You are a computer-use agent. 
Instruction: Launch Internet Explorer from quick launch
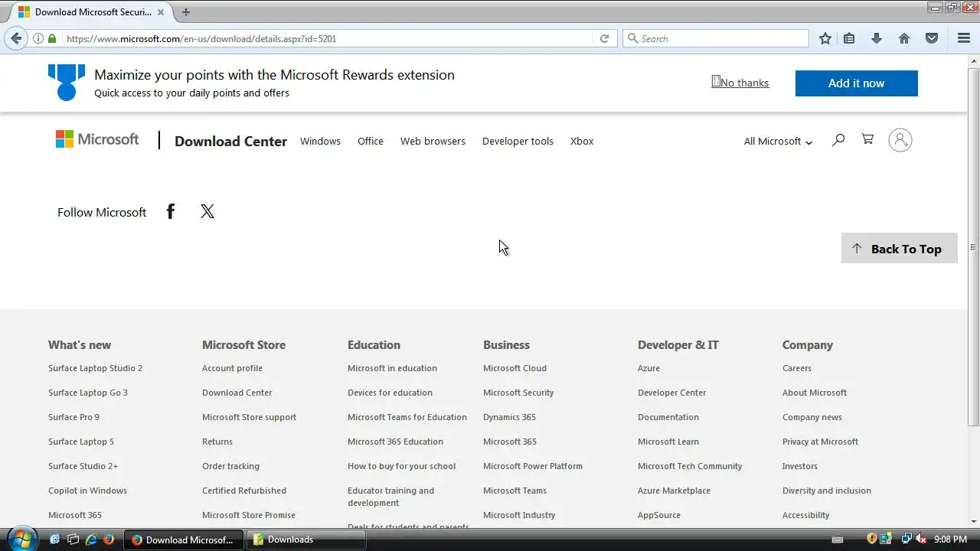click(91, 540)
